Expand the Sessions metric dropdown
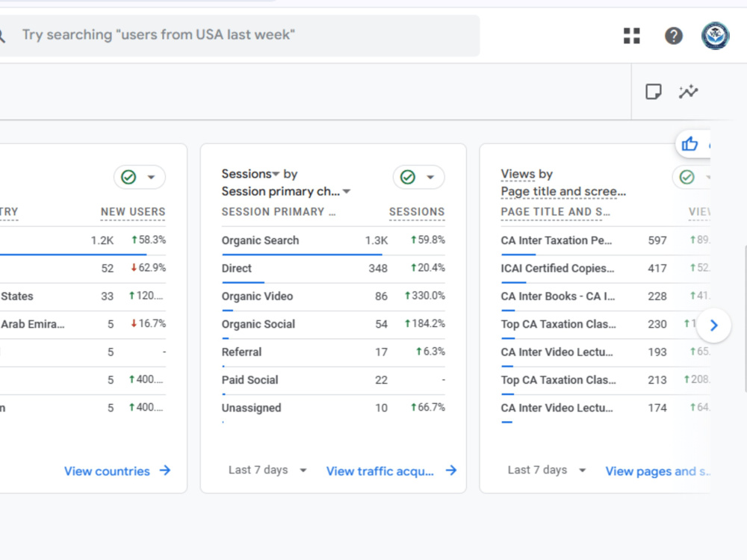747x560 pixels. pyautogui.click(x=276, y=174)
